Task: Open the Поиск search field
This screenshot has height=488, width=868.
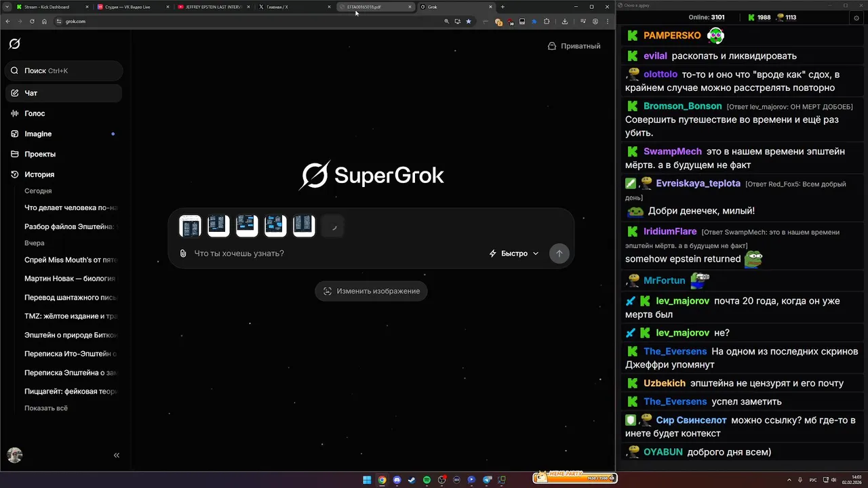Action: point(64,70)
